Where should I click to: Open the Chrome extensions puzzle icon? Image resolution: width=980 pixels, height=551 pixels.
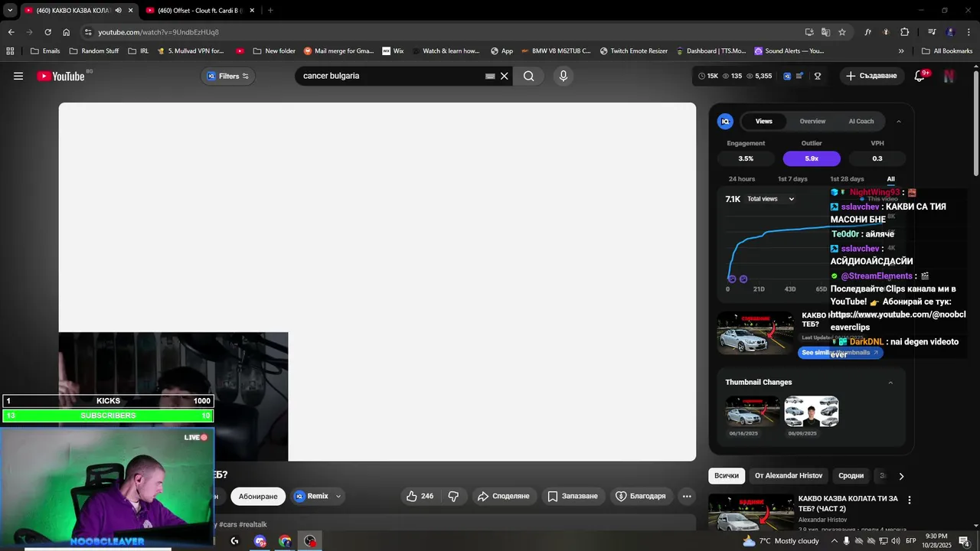[x=904, y=32]
